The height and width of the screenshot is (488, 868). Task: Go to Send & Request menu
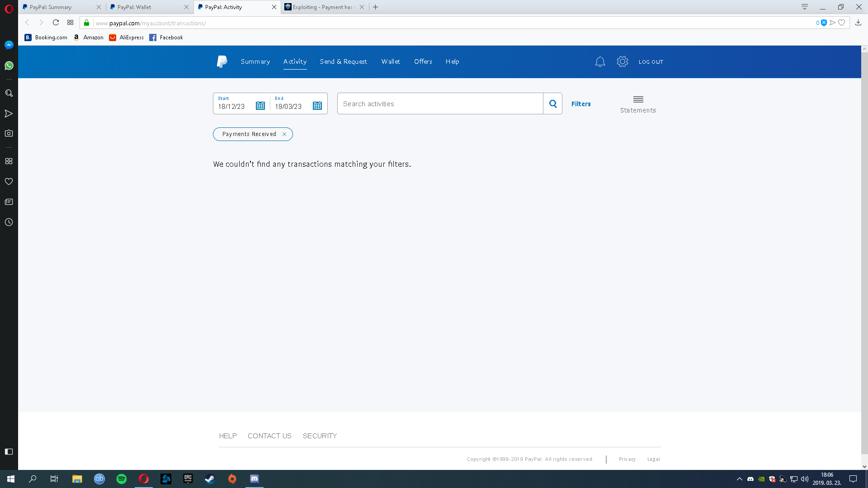click(x=343, y=61)
